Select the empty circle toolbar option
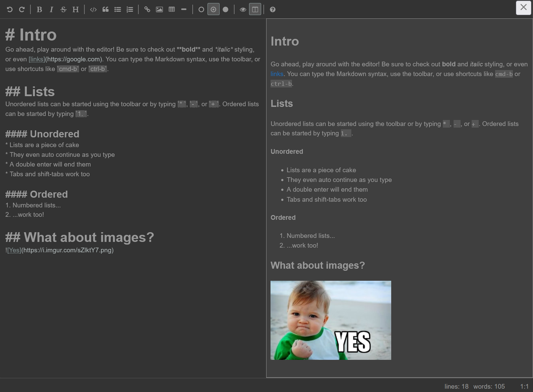 tap(201, 9)
